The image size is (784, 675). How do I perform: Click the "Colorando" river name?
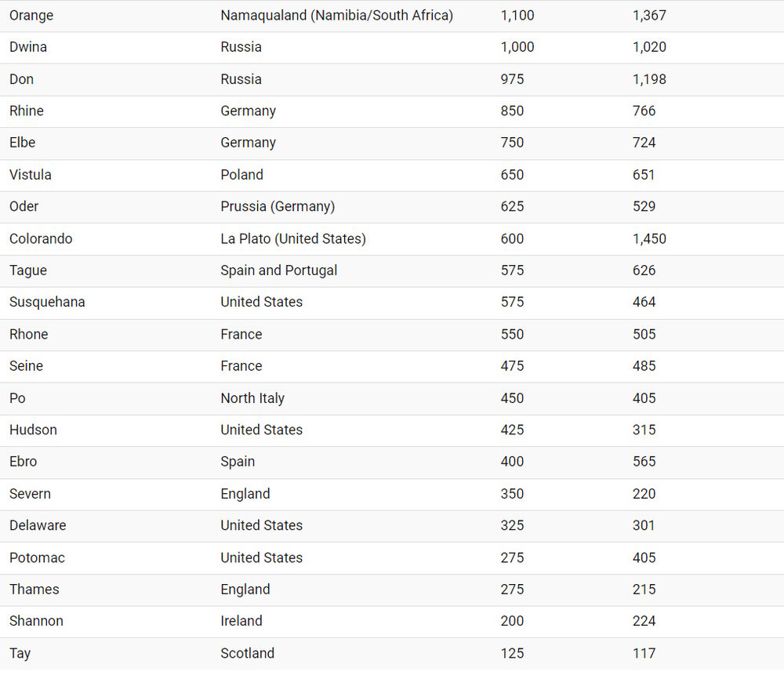point(41,239)
